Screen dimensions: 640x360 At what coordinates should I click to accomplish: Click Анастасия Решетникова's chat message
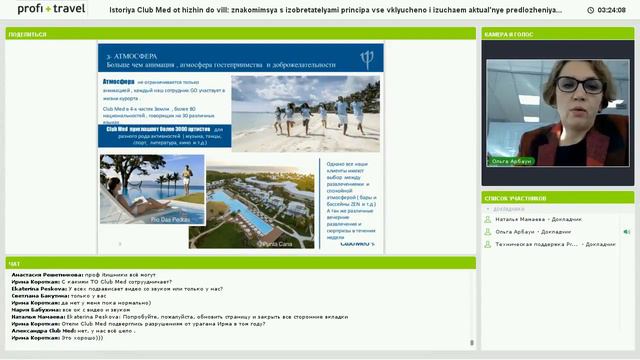point(84,275)
